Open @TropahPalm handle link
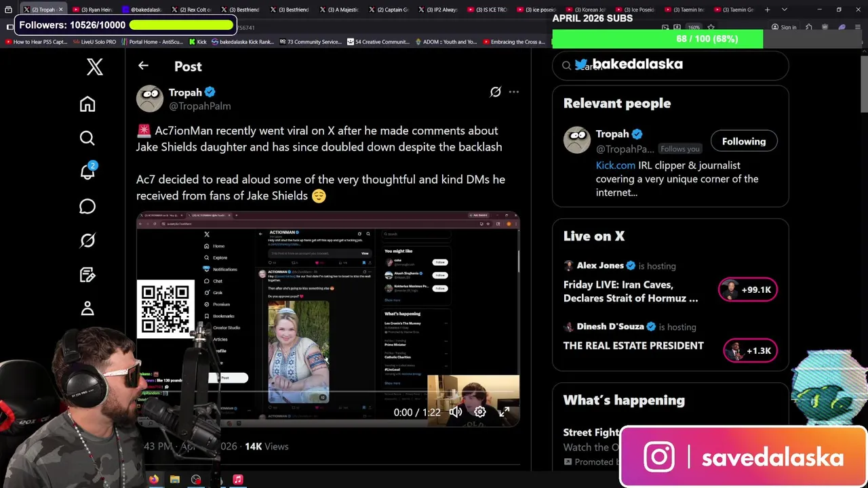This screenshot has height=488, width=868. coord(199,106)
